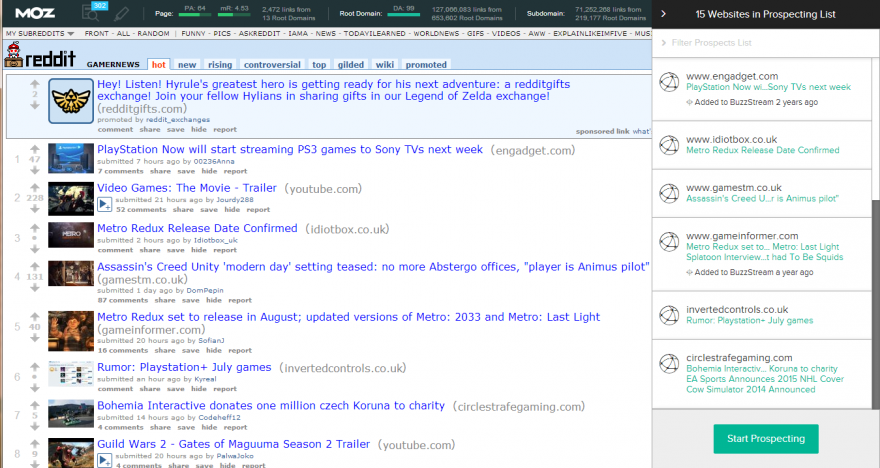Hide the Rumor: Playstation+ July games post
Viewport: 880px width, 468px height.
tap(199, 388)
